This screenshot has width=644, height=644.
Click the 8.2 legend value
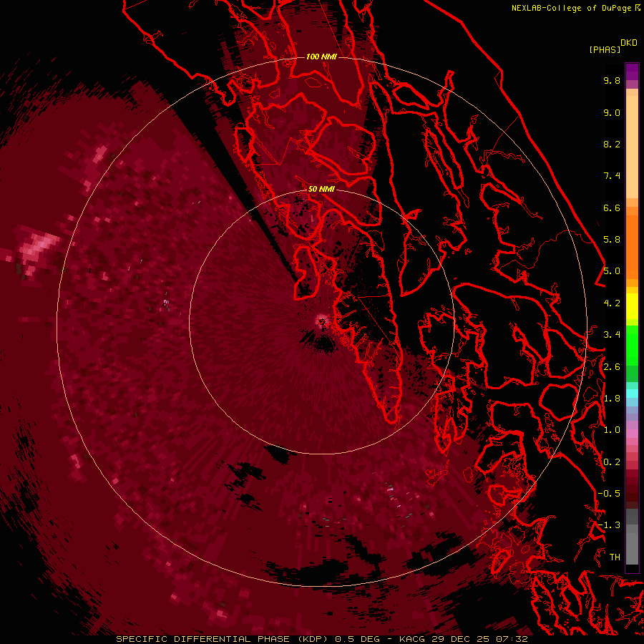coord(612,144)
